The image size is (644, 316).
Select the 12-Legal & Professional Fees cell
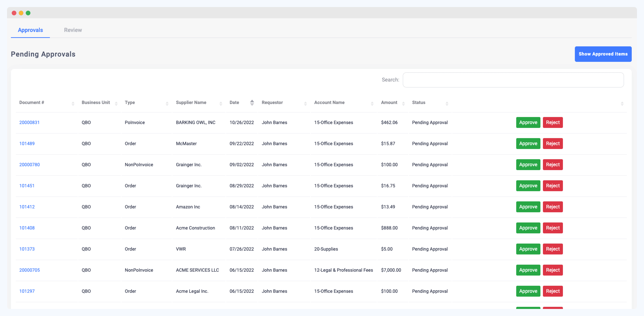(x=343, y=270)
